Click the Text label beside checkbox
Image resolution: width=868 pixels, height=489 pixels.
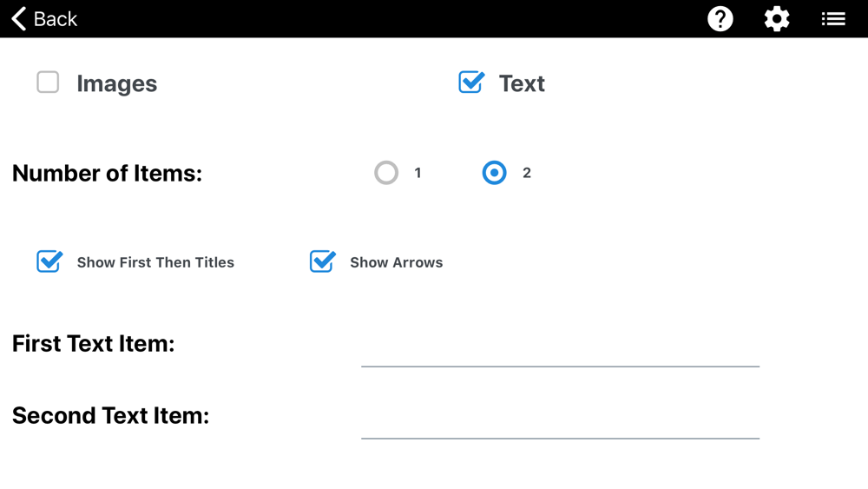(522, 83)
